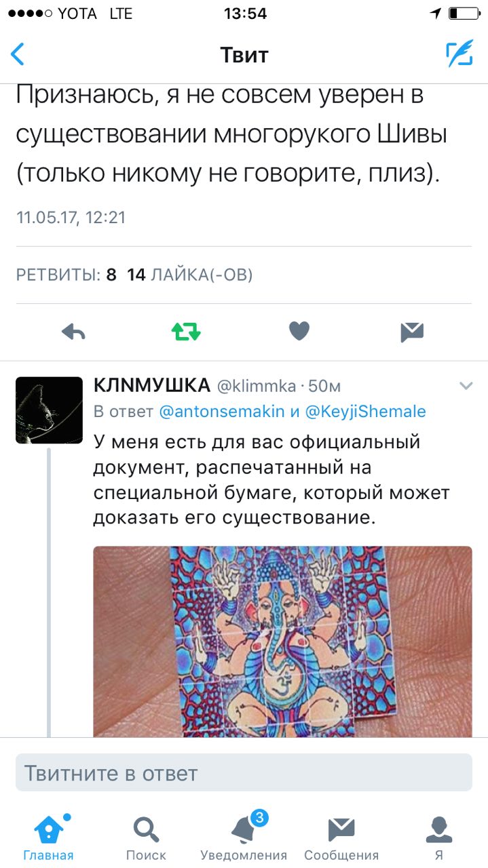
Task: Open the Сообщения messages tab
Action: pyautogui.click(x=341, y=837)
